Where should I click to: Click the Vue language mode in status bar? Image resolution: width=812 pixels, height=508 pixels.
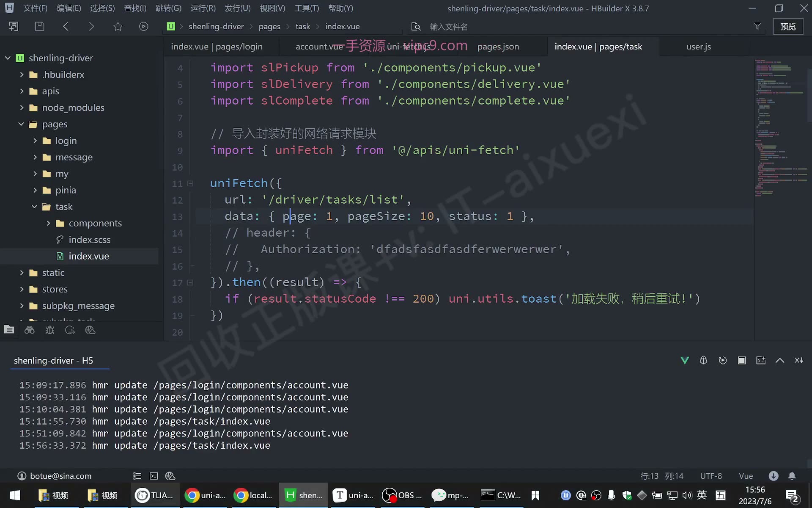click(746, 476)
